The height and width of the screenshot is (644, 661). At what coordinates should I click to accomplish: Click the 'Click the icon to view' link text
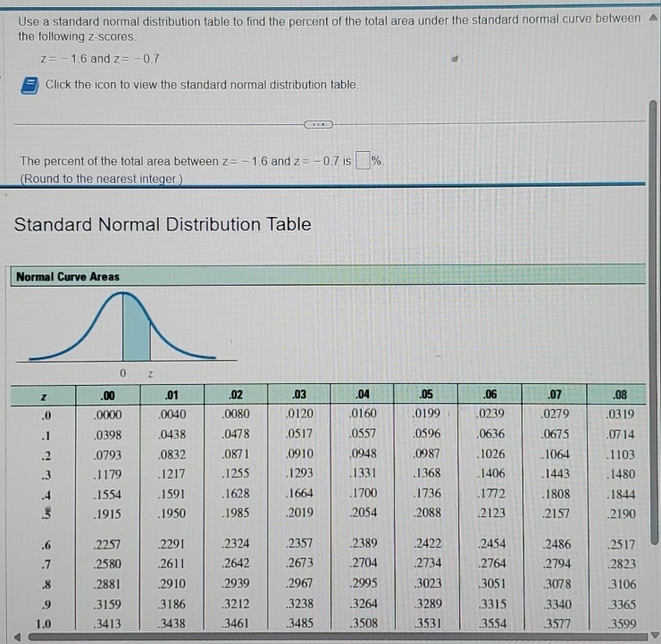[x=202, y=85]
